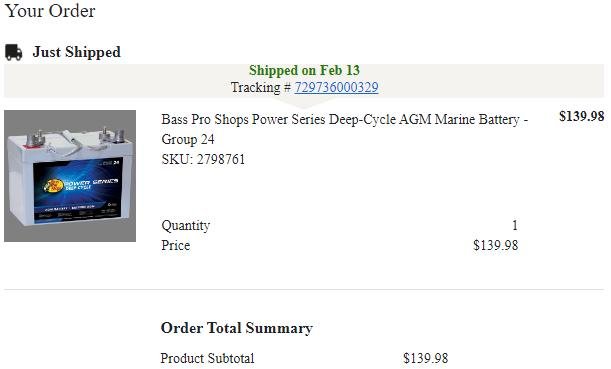Select the Just Shipped heading

77,52
